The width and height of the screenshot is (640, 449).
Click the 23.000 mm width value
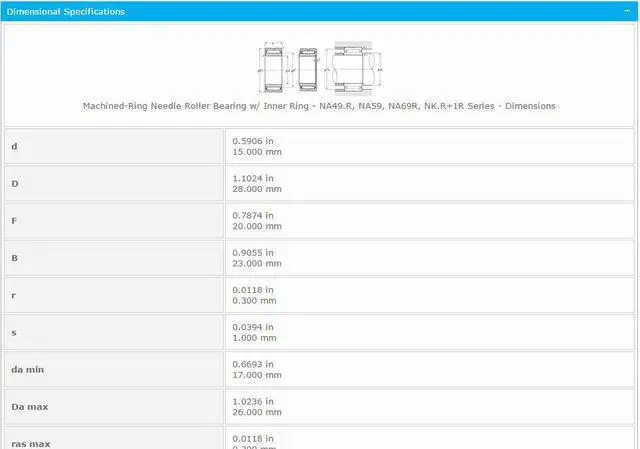click(x=256, y=264)
